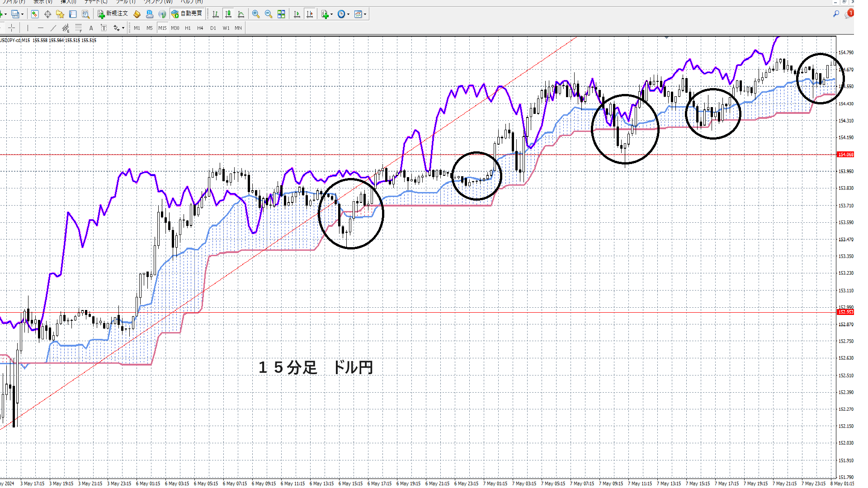The height and width of the screenshot is (488, 868).
Task: Expand the Profiles dropdown arrow
Action: [x=23, y=14]
